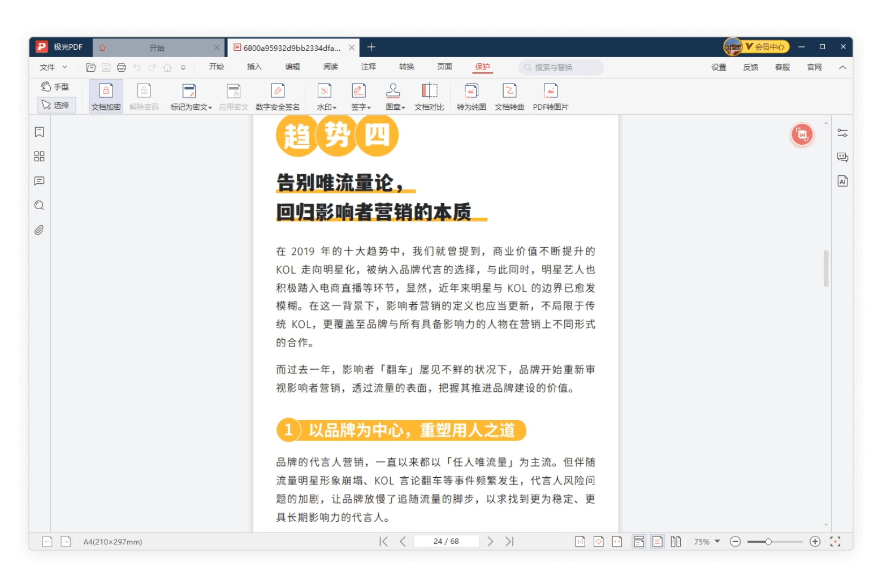Zoom out with the minus button
The height and width of the screenshot is (588, 882).
point(735,542)
